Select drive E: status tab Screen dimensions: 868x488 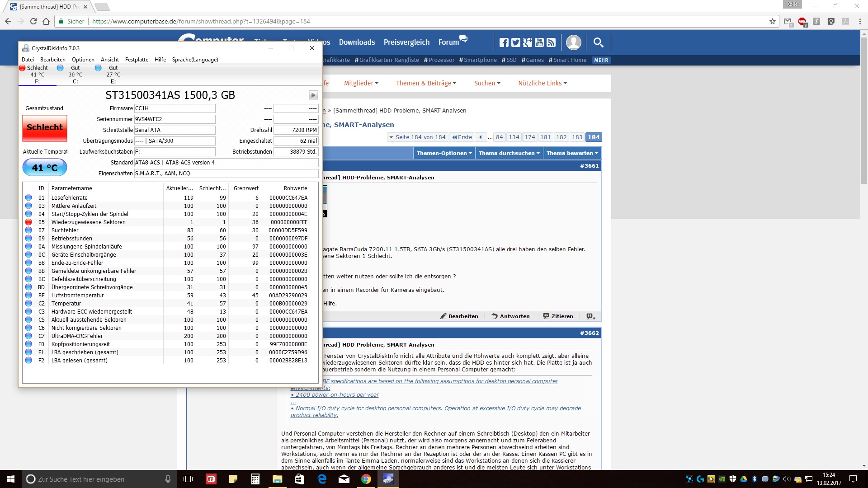pos(113,75)
